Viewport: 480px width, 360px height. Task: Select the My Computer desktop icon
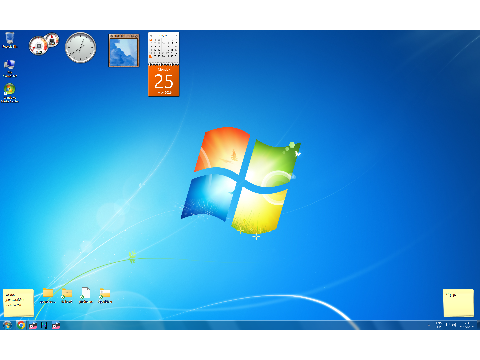(x=10, y=68)
